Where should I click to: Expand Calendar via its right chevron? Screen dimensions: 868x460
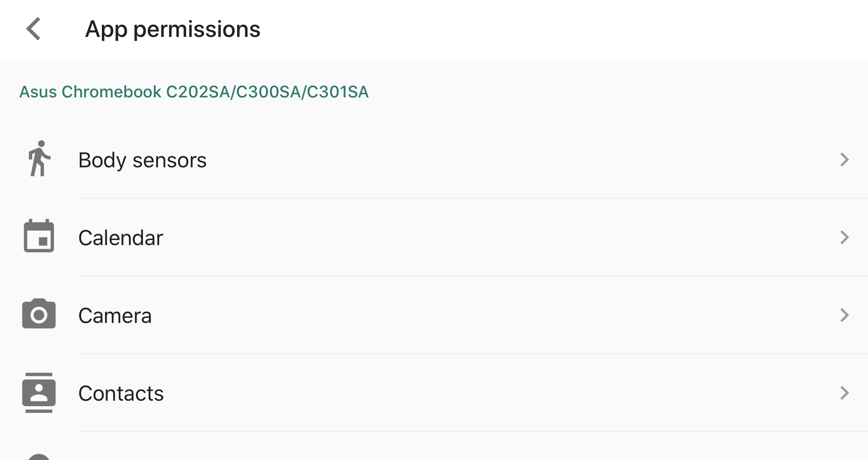(844, 237)
